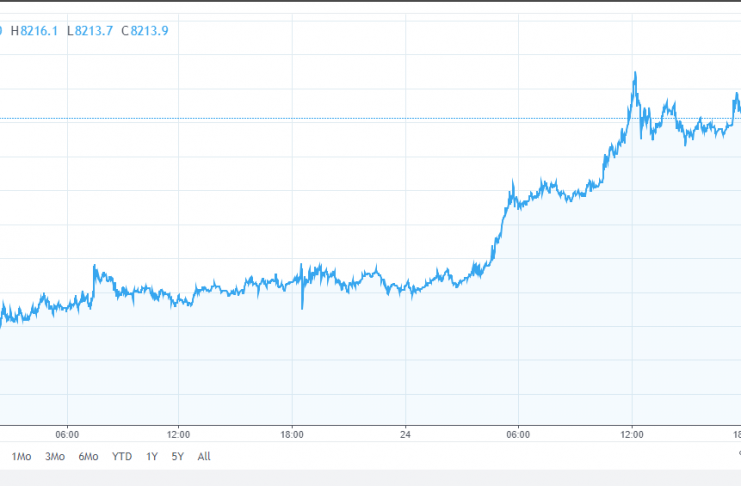Click the 06:00 label following 24
The width and height of the screenshot is (741, 486).
(518, 435)
